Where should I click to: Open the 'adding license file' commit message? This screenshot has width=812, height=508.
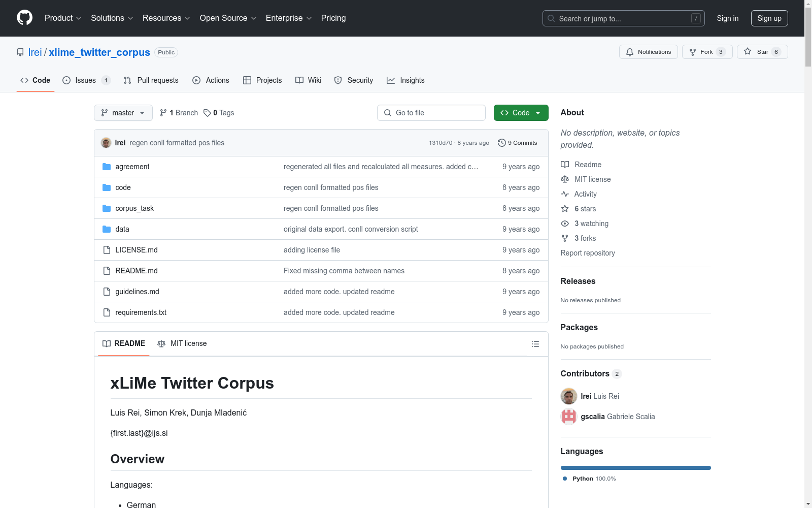312,250
